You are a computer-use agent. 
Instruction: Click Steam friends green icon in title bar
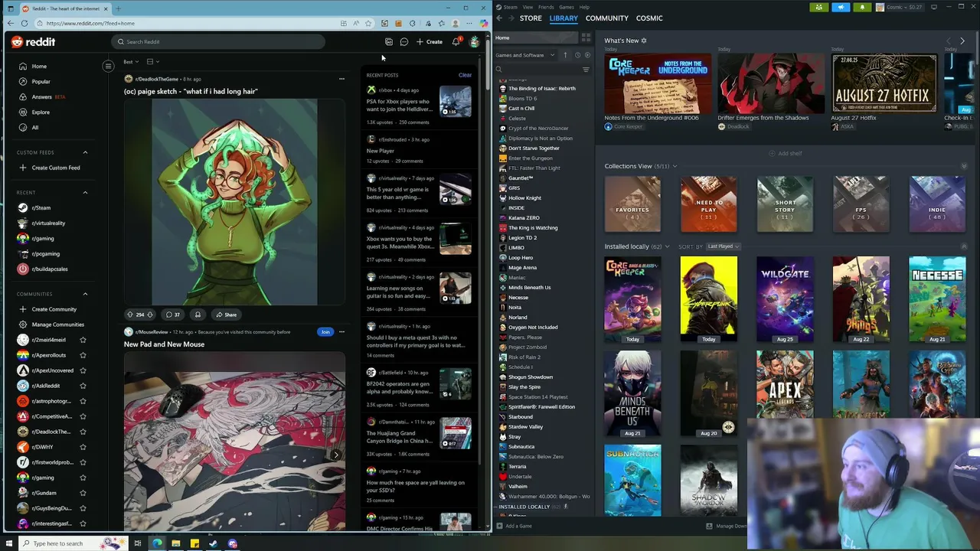tap(819, 7)
